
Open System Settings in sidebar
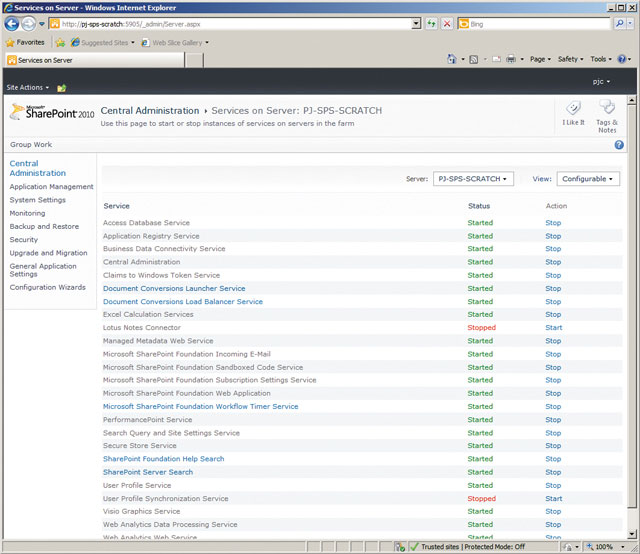click(x=38, y=200)
